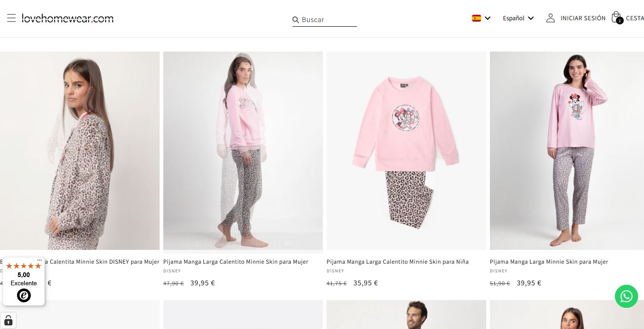
Task: Go to lovehomewear.com homepage logo
Action: tap(68, 18)
